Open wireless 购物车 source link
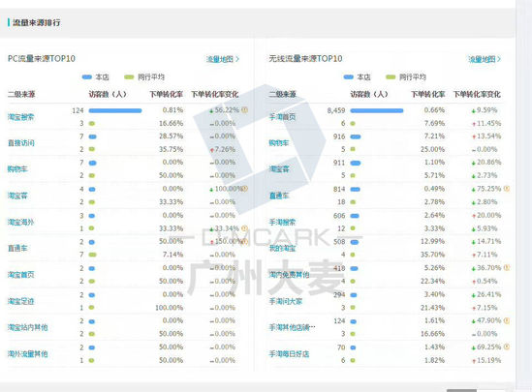The width and height of the screenshot is (532, 392). click(278, 143)
